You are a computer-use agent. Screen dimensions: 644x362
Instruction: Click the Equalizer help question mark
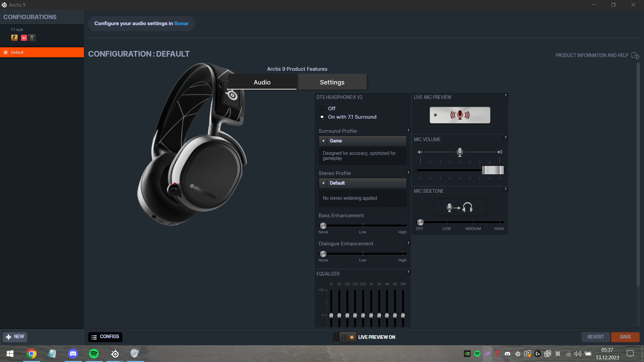(x=408, y=272)
